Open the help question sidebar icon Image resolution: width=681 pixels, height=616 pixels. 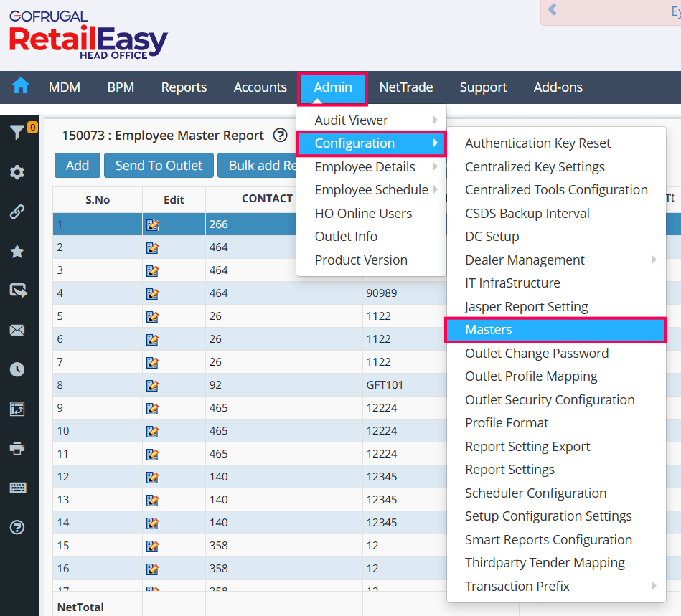coord(17,528)
